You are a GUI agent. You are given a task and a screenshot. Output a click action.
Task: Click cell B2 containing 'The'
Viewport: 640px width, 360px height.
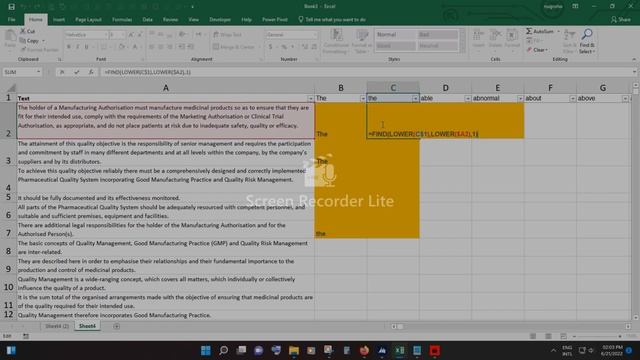tap(341, 121)
